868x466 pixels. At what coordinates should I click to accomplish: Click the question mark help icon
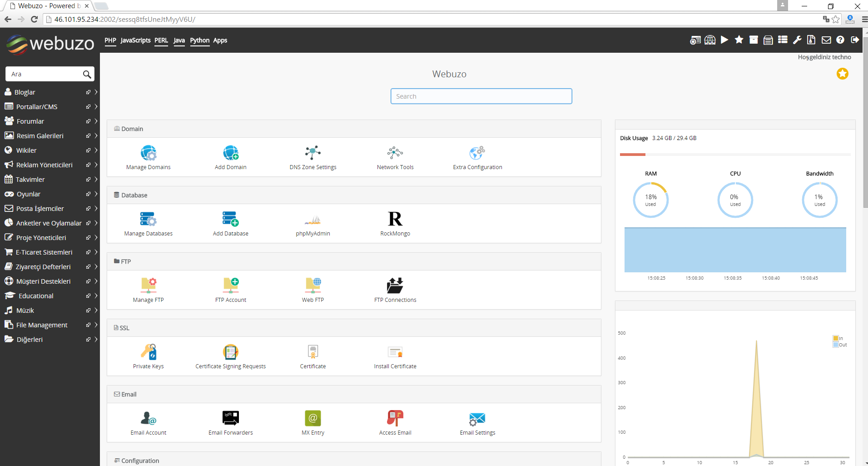(840, 40)
